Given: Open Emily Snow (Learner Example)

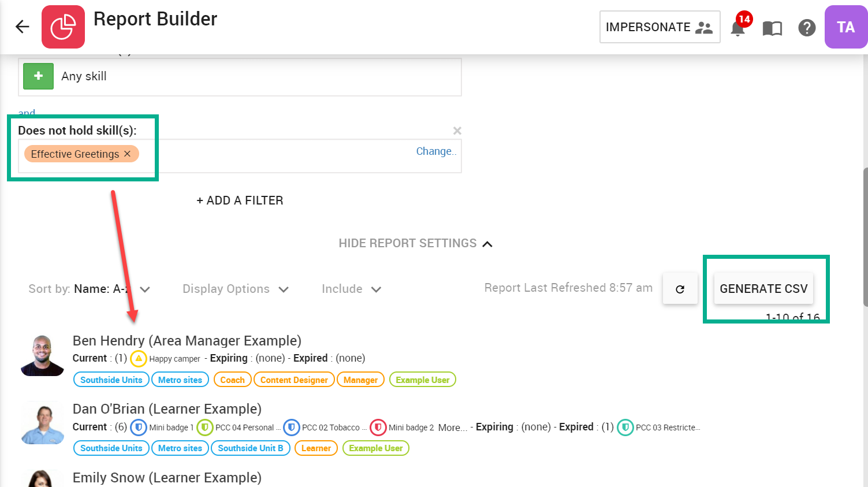Looking at the screenshot, I should point(167,478).
